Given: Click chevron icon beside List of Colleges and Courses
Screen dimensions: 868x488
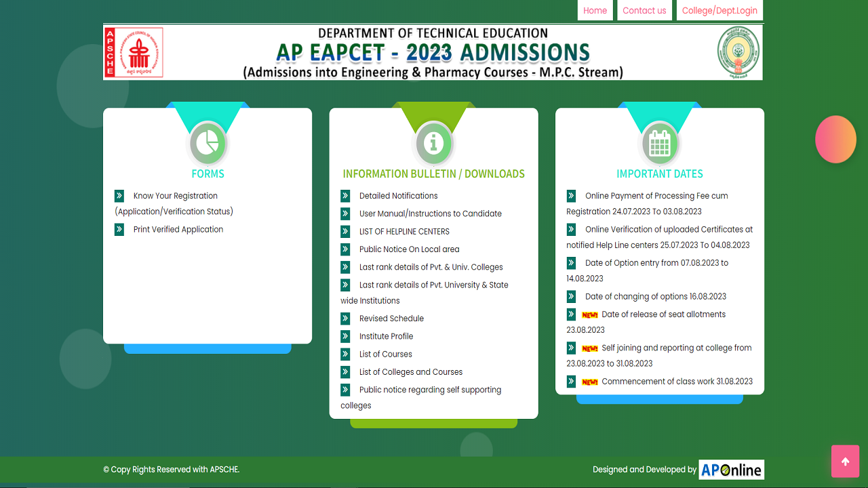Looking at the screenshot, I should [345, 372].
